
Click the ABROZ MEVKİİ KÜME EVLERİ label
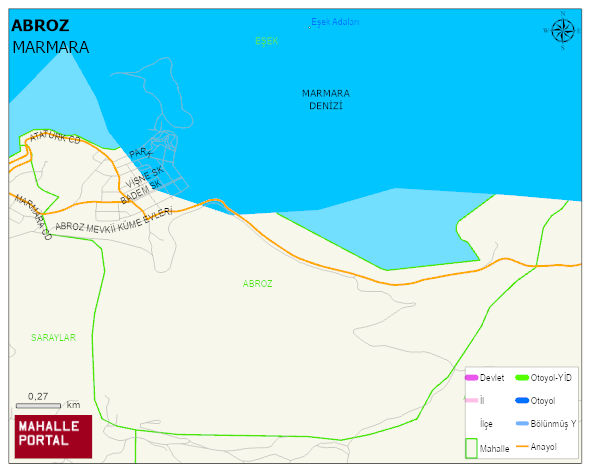(x=114, y=220)
